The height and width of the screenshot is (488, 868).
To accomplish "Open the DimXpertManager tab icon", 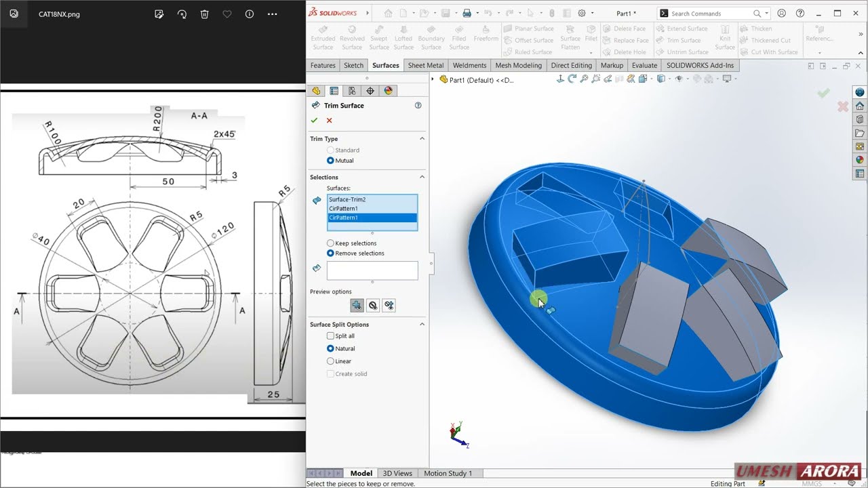I will click(x=370, y=91).
